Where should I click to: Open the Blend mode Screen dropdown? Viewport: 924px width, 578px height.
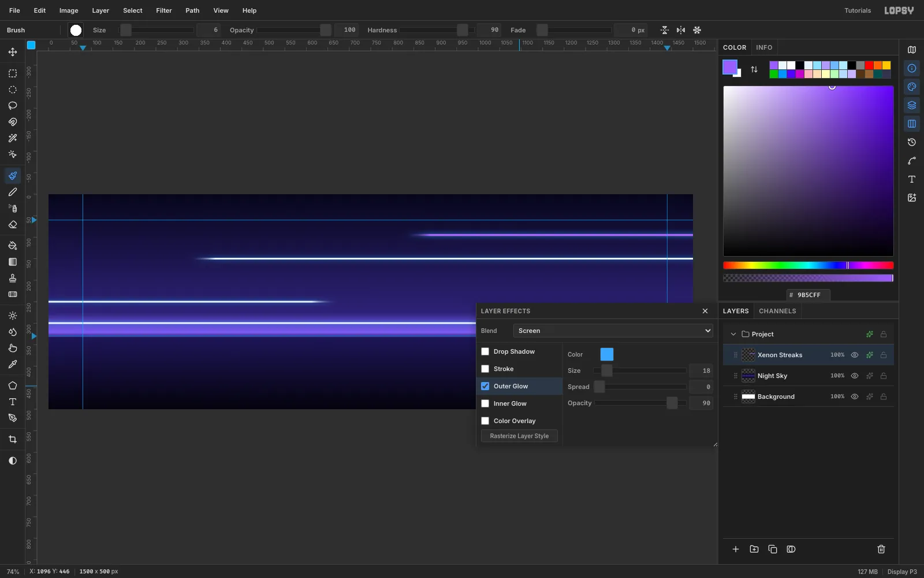[613, 331]
